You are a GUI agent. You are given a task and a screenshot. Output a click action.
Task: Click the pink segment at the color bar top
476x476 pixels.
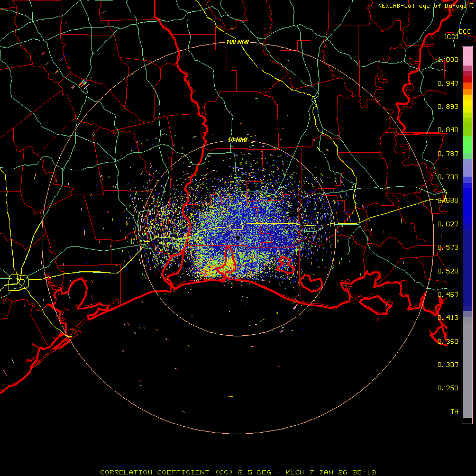coord(467,56)
